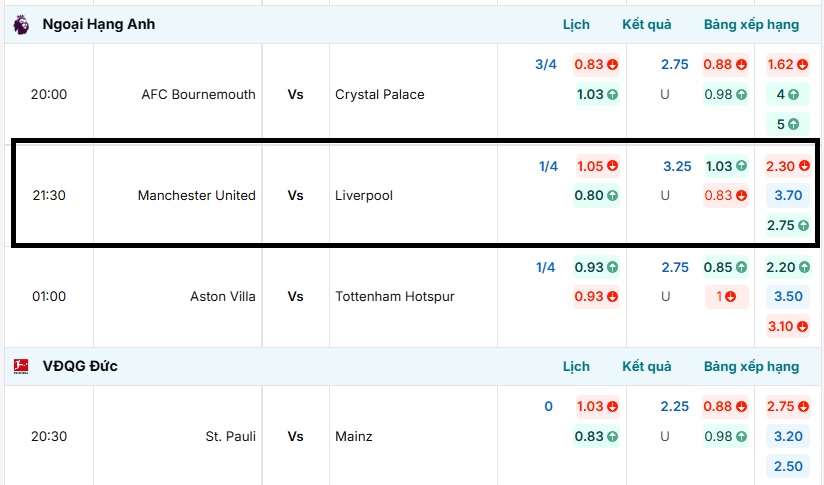Open Bảng xếp hạng for Ngoại Hạng Anh

point(751,24)
